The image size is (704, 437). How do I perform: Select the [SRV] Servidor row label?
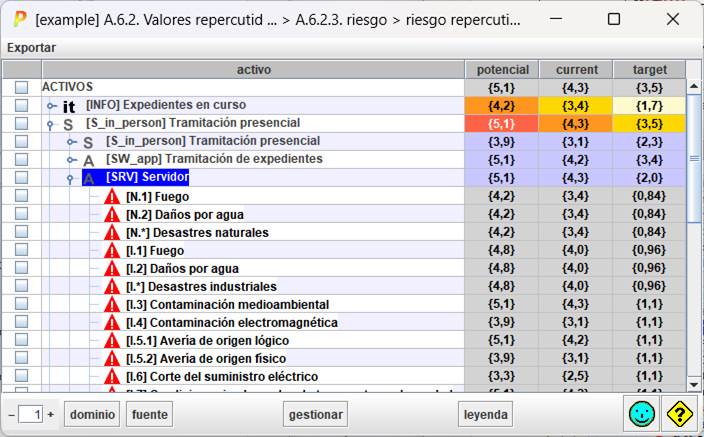(147, 177)
